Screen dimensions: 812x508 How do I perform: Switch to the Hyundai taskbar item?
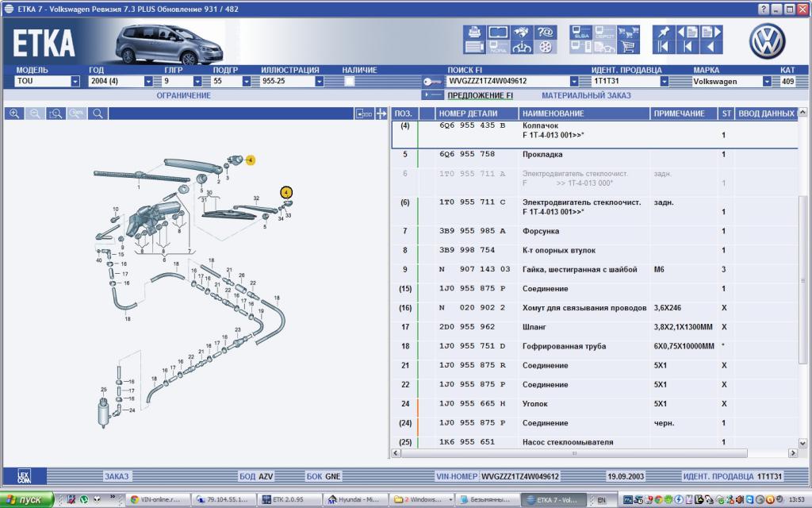coord(355,500)
